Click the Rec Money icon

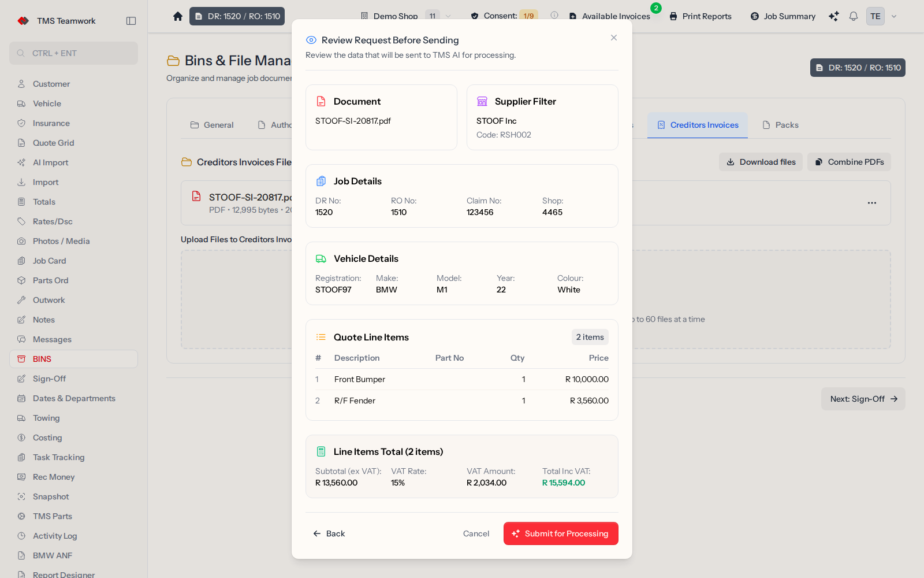click(21, 477)
